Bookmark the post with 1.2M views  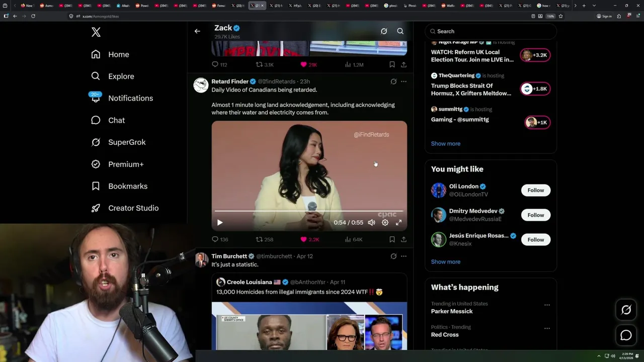click(392, 64)
